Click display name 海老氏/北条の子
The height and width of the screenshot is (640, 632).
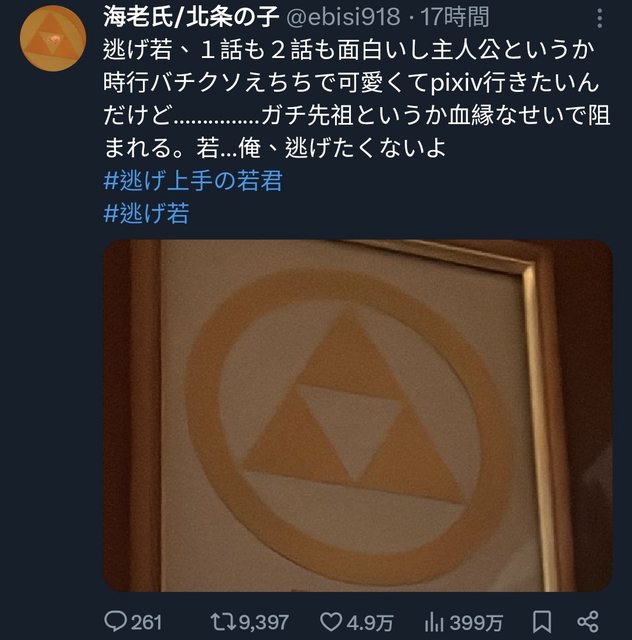[x=191, y=18]
